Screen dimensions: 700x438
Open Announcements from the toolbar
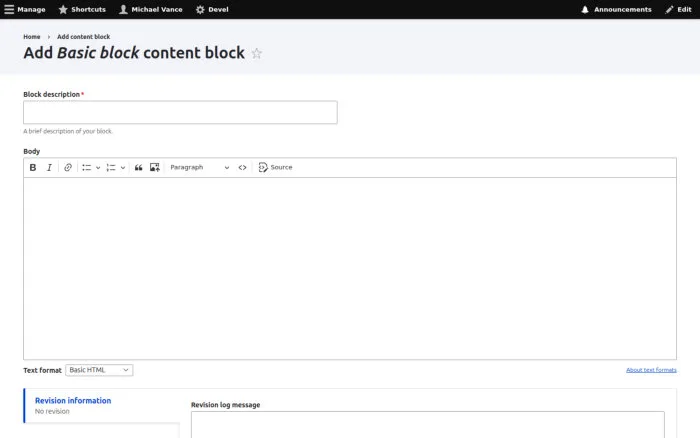pos(616,9)
